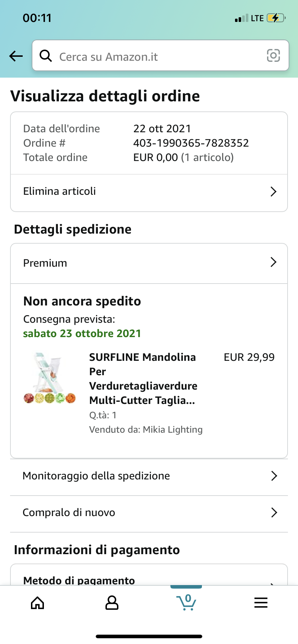
Task: Go to the Home tab icon
Action: pos(37,603)
